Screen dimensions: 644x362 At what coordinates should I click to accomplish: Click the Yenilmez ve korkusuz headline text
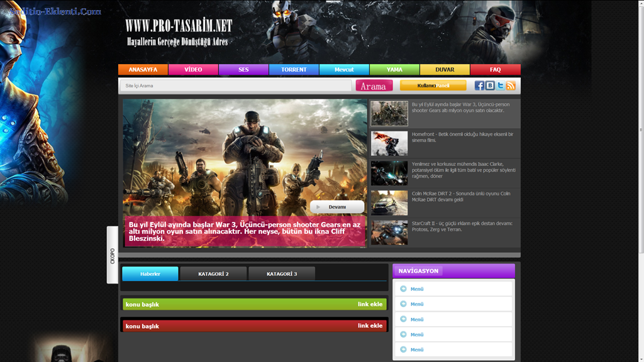(464, 170)
